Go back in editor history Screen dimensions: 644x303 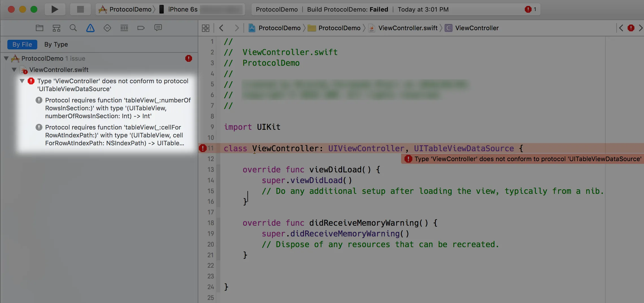click(x=221, y=28)
